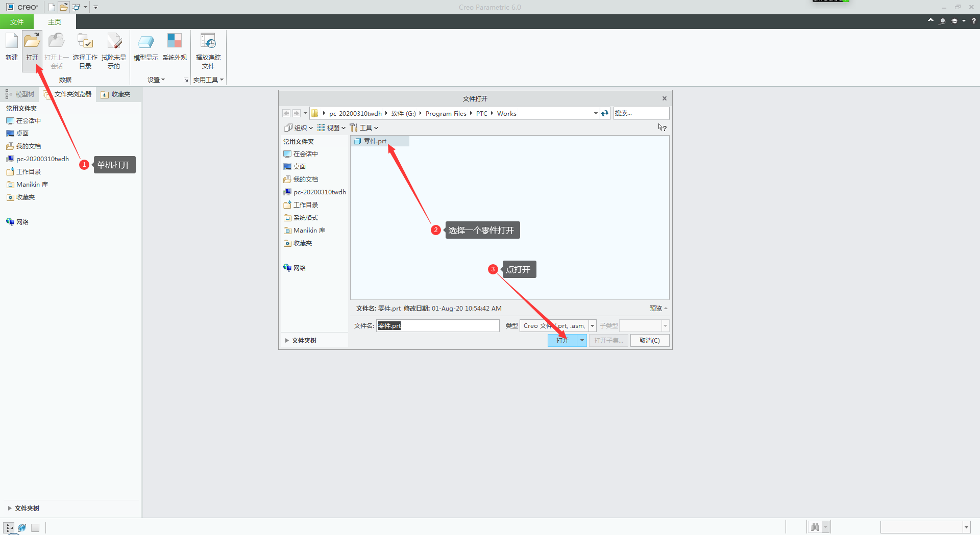Select 网络 network in dialog

[295, 268]
